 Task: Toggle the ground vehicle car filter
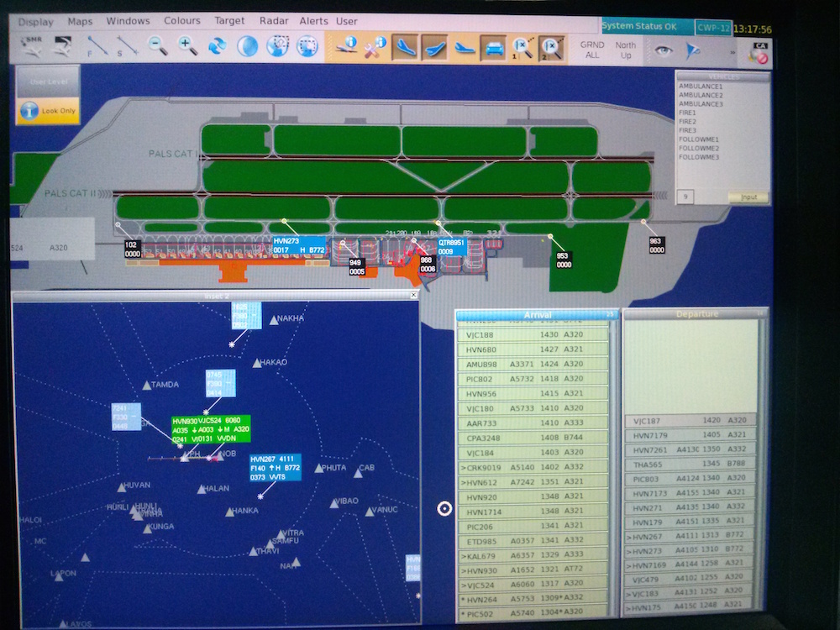(x=493, y=48)
